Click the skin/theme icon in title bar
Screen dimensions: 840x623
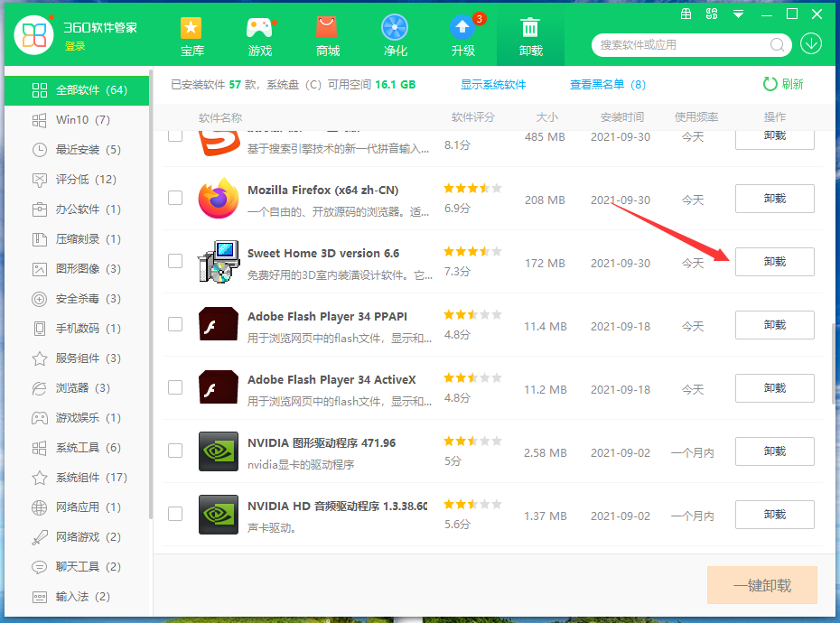712,14
